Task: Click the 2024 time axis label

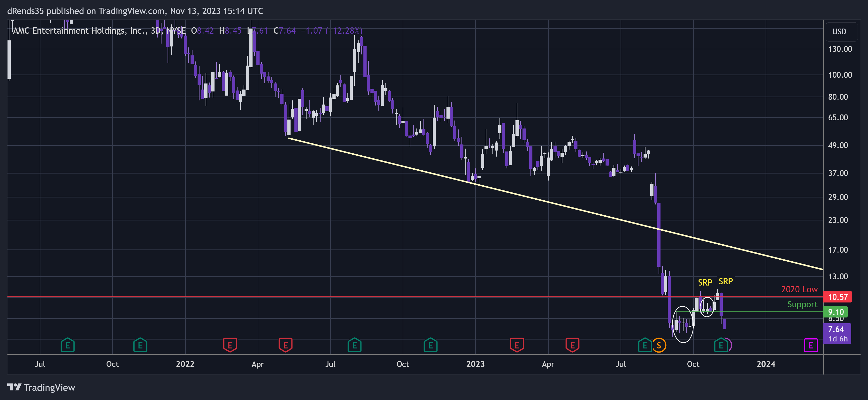Action: tap(766, 364)
